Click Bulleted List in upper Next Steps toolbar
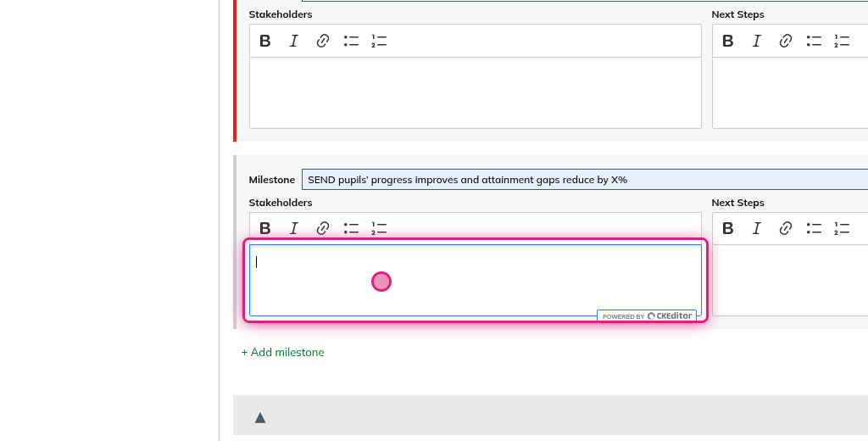 [814, 41]
